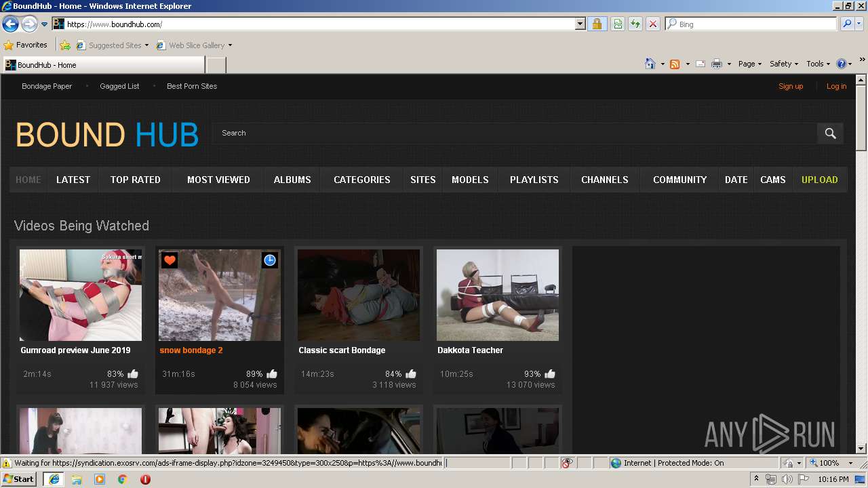This screenshot has width=868, height=488.
Task: Click the browser Forward arrow button
Action: pos(29,24)
